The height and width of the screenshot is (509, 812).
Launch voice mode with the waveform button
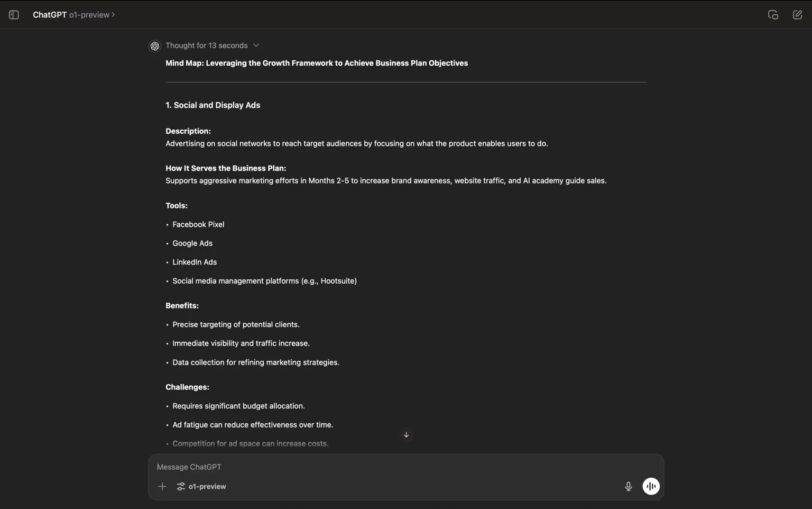[x=651, y=486]
